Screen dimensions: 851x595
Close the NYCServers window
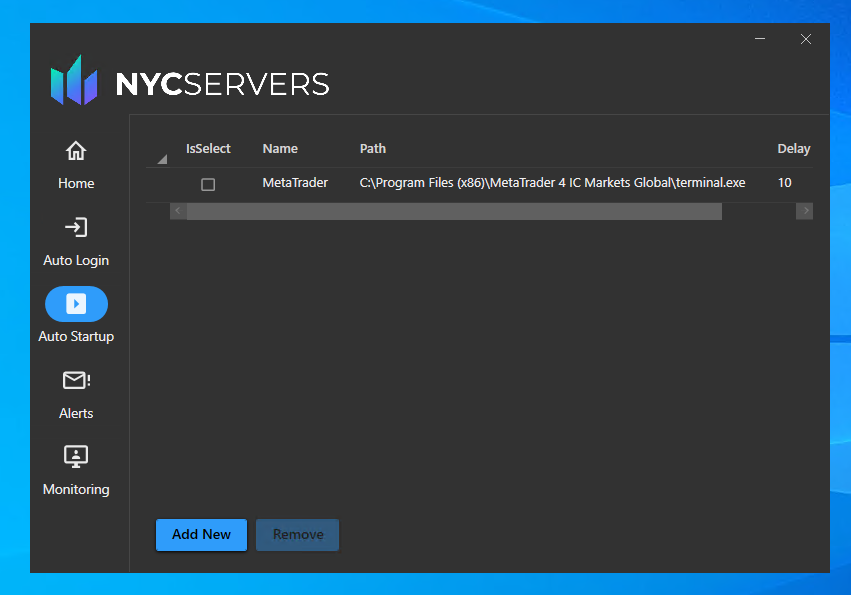pyautogui.click(x=806, y=39)
